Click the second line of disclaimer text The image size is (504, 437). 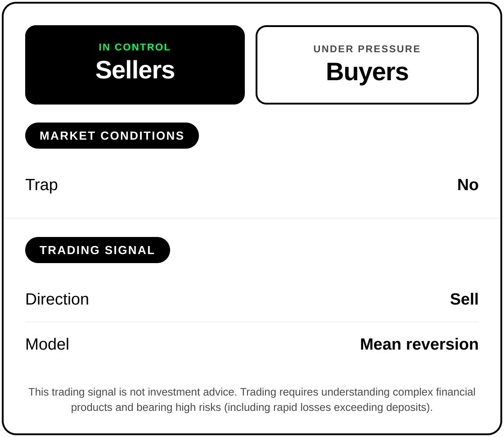[x=252, y=407]
